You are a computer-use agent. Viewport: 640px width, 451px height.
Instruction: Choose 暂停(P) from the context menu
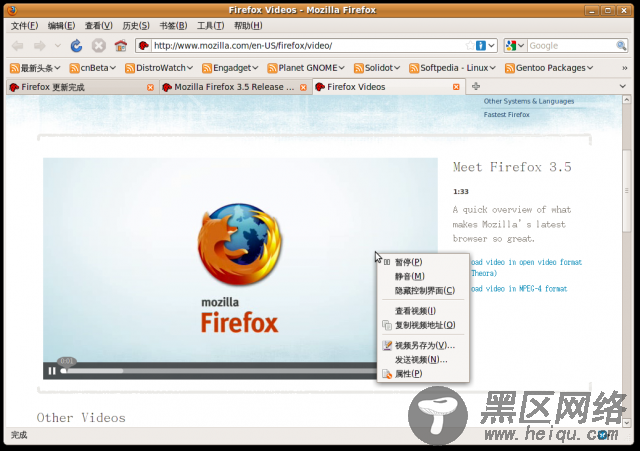[x=423, y=262]
